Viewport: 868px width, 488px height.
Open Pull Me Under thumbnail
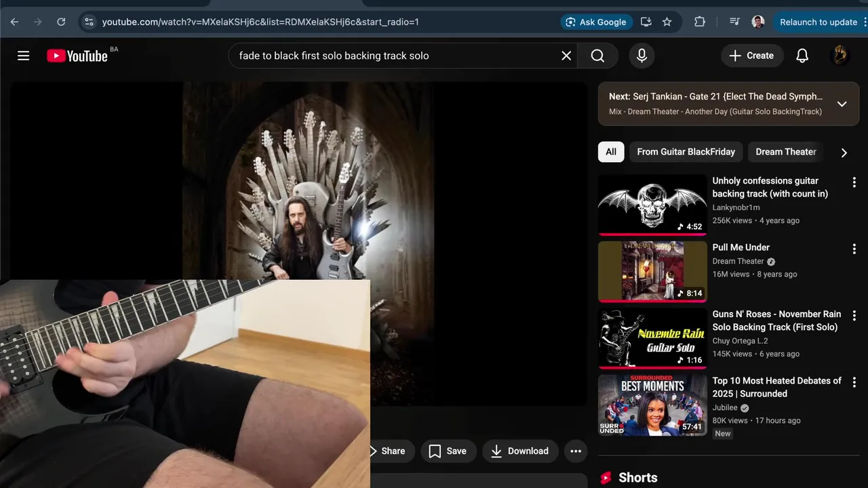(x=652, y=271)
